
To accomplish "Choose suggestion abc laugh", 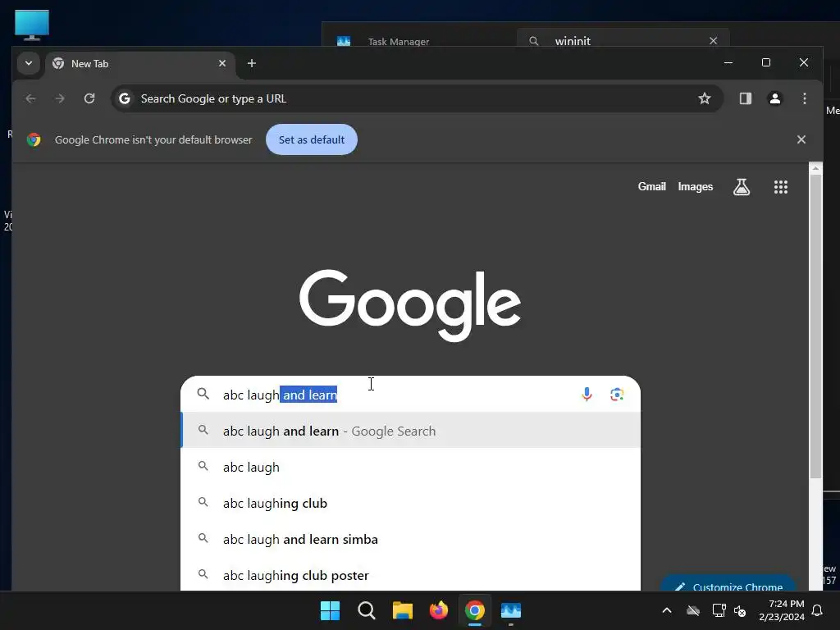I will coord(411,467).
